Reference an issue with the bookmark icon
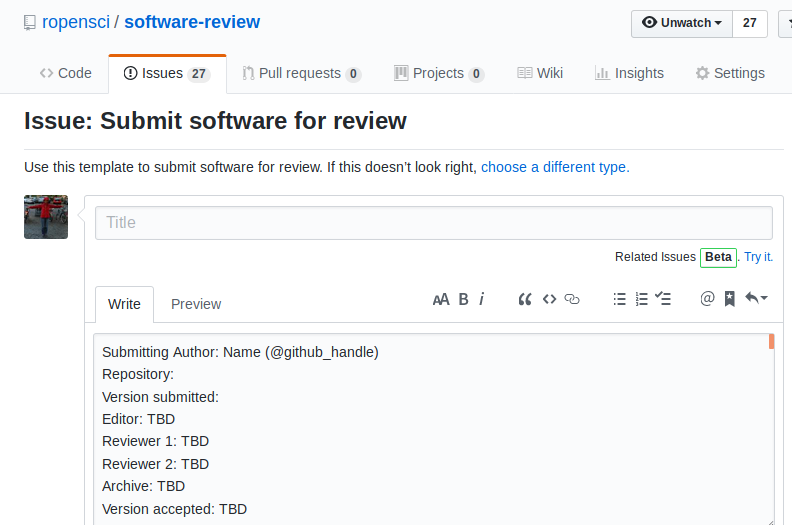The image size is (792, 525). point(730,299)
